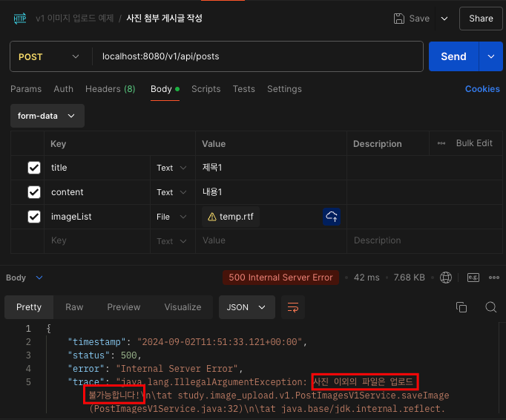Click the empty Key placeholder field

point(96,241)
